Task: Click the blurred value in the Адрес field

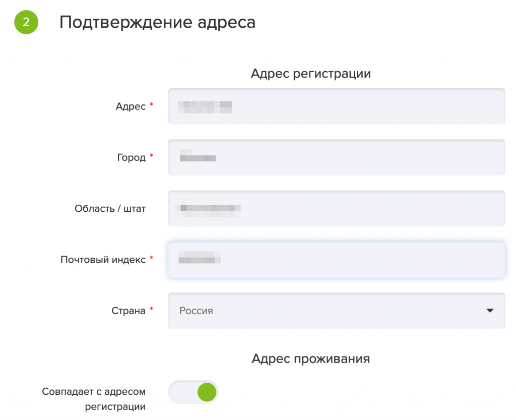Action: pos(205,107)
